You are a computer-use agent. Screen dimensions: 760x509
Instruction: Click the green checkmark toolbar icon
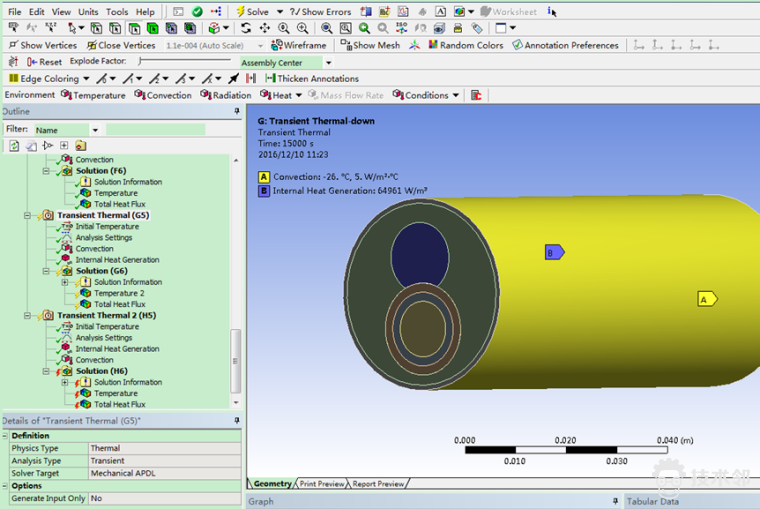(x=197, y=12)
